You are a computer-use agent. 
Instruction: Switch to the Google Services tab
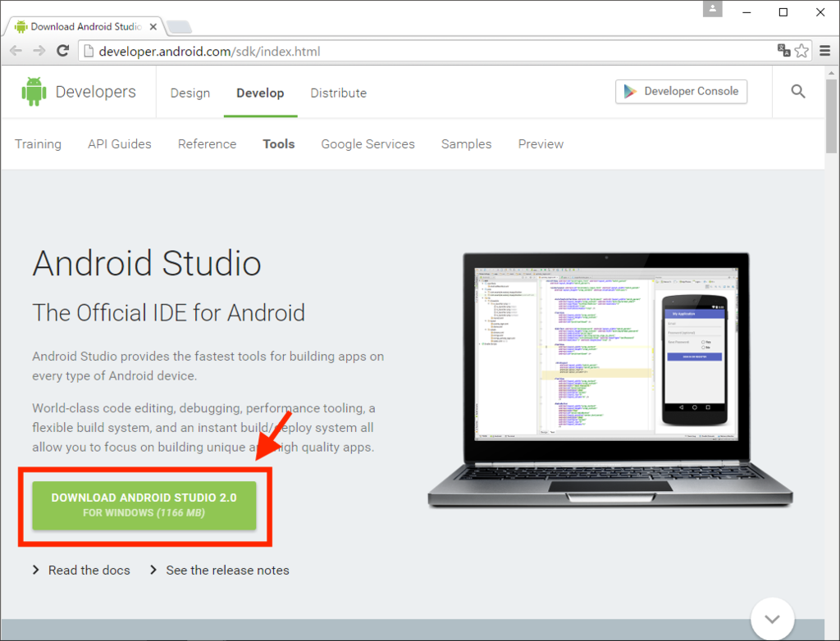[368, 144]
